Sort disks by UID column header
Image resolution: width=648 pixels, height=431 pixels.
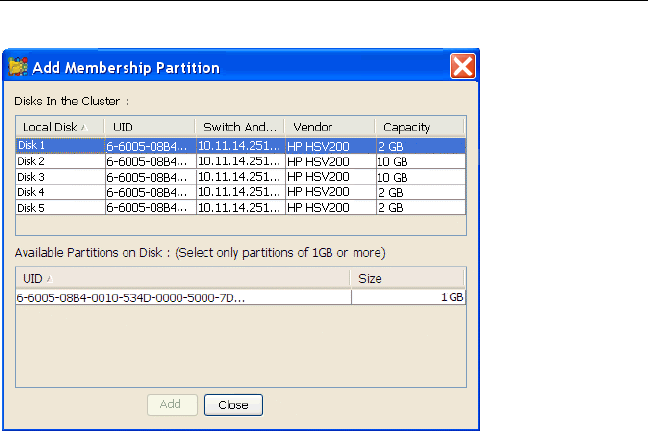click(x=149, y=127)
